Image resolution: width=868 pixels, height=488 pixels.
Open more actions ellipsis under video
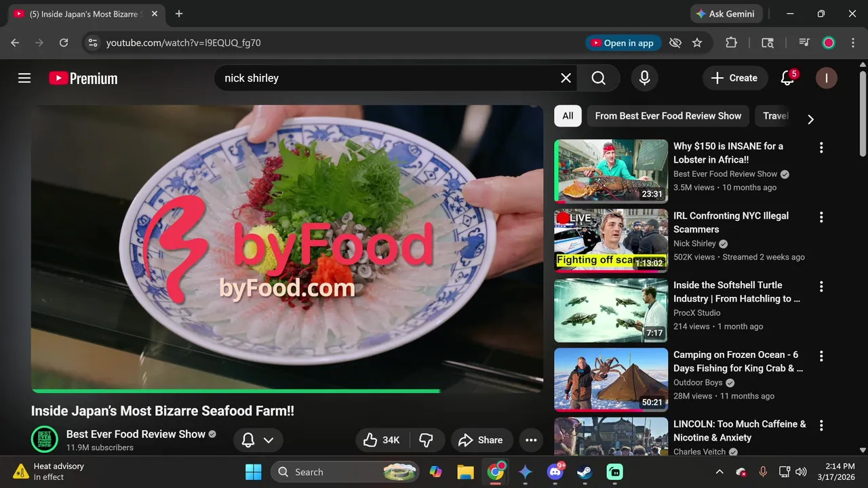click(x=531, y=440)
